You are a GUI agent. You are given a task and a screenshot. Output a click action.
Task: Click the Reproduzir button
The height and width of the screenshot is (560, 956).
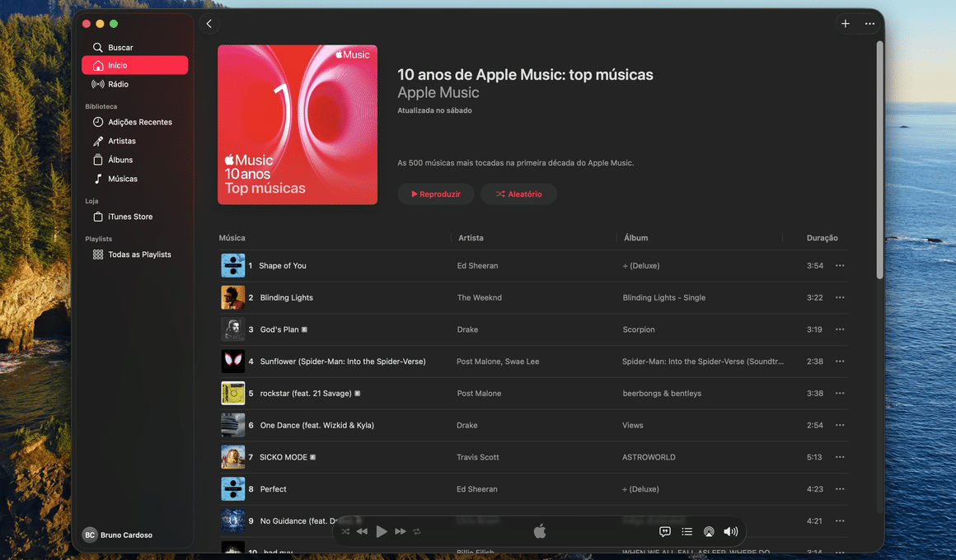click(435, 194)
